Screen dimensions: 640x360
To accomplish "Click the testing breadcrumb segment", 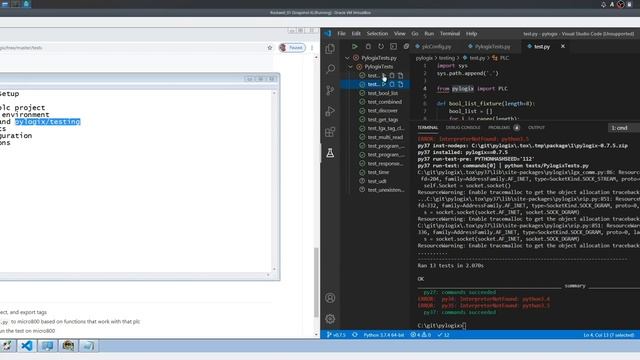I will tap(447, 58).
